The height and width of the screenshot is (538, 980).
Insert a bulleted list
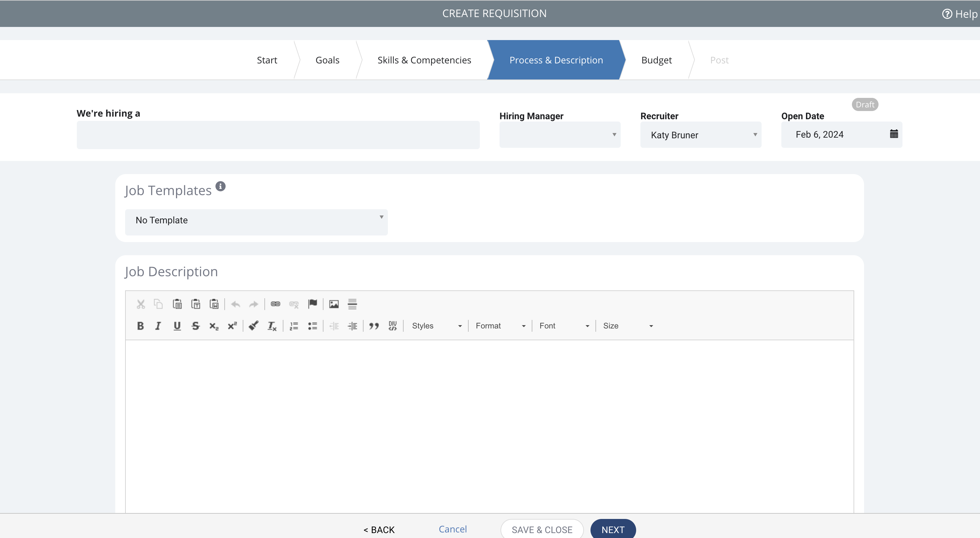[312, 326]
